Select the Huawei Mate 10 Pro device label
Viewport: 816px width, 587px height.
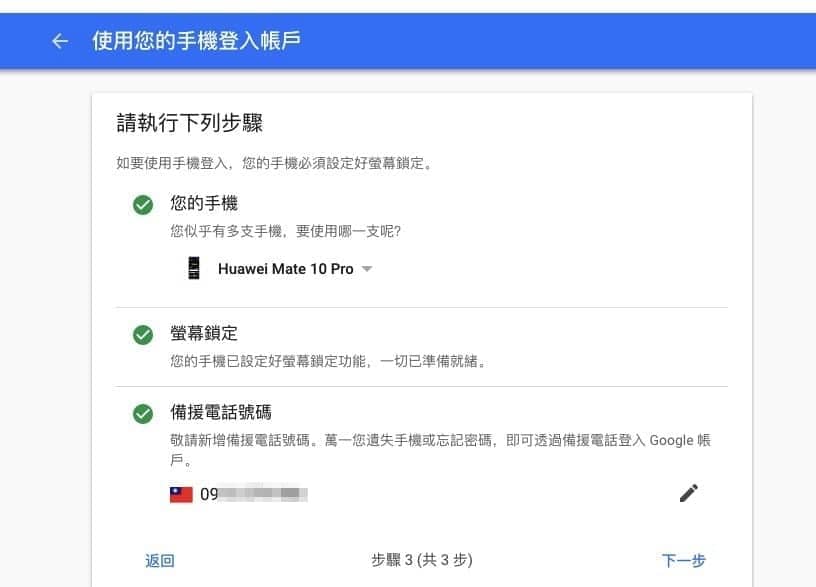[286, 269]
